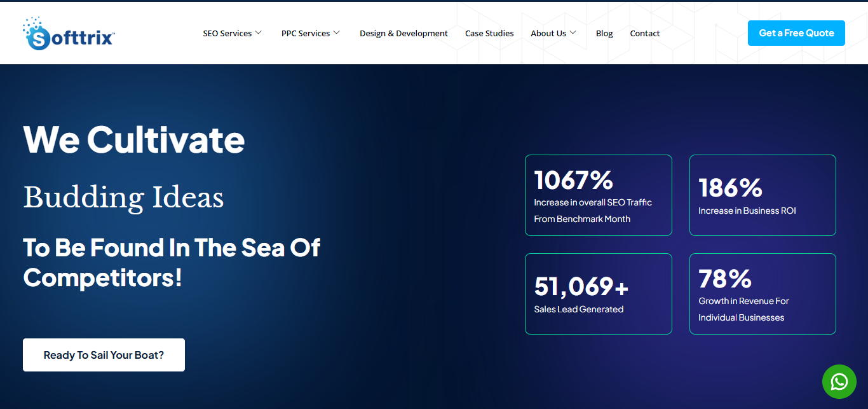Click the Softtrix logo
Image resolution: width=868 pixels, height=409 pixels.
(x=69, y=34)
